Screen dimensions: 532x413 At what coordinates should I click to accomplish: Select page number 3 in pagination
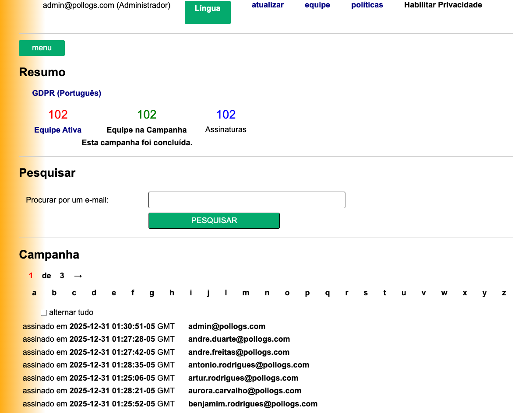point(62,276)
